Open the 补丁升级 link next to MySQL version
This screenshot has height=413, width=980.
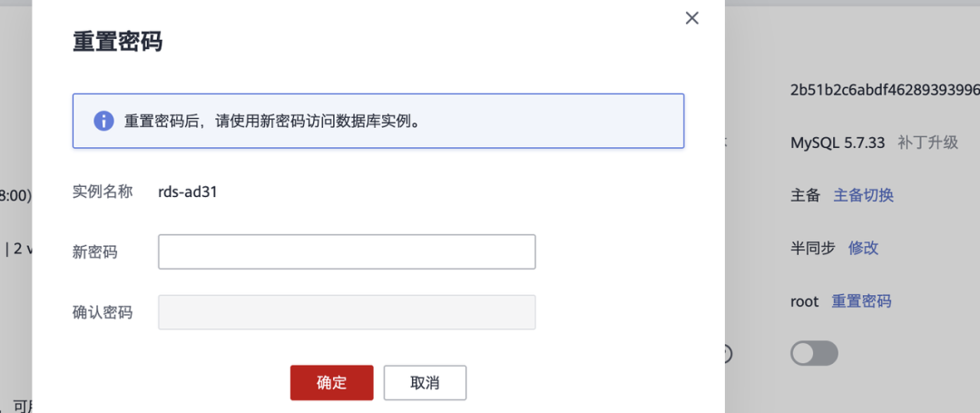(927, 143)
